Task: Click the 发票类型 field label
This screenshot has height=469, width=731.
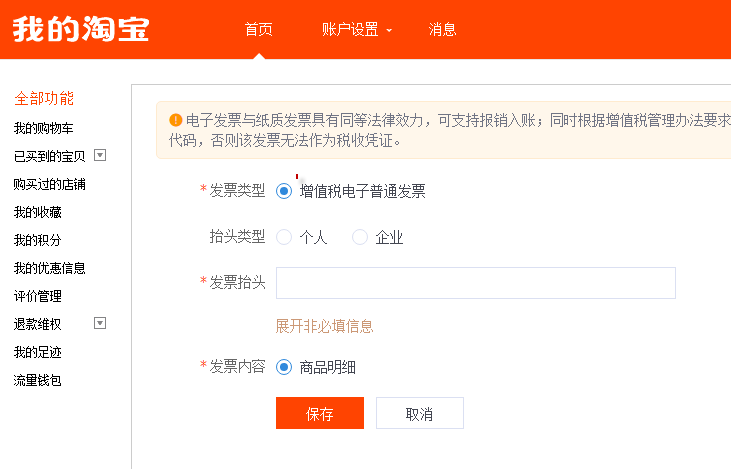Action: pos(237,191)
